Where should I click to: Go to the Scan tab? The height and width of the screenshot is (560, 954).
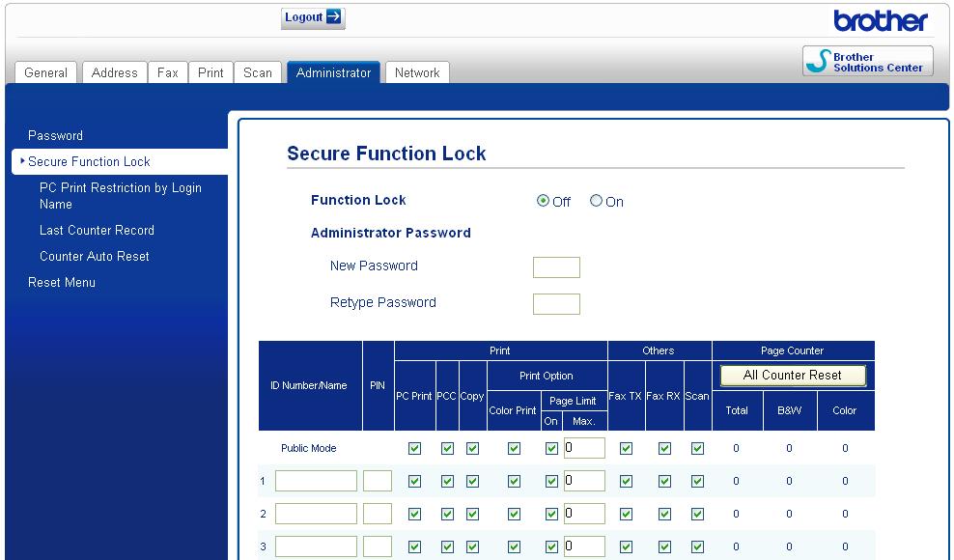(x=258, y=72)
